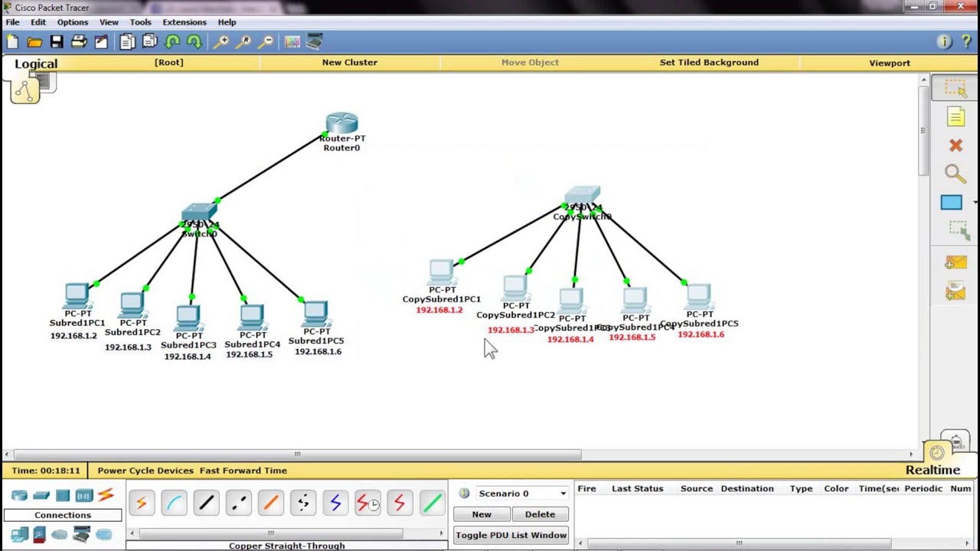Save the current network with floppy icon
The height and width of the screenshot is (551, 980).
57,42
